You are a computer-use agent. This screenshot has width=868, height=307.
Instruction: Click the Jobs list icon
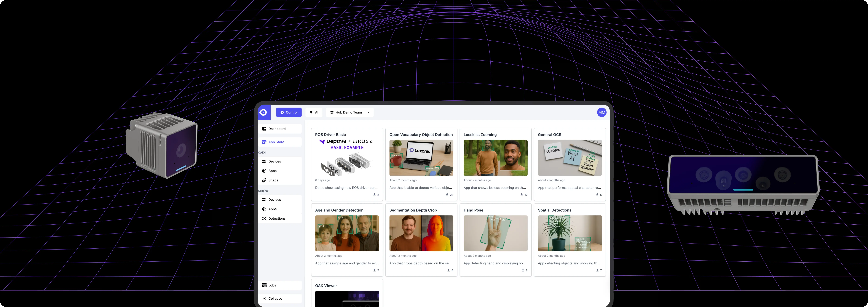(264, 285)
